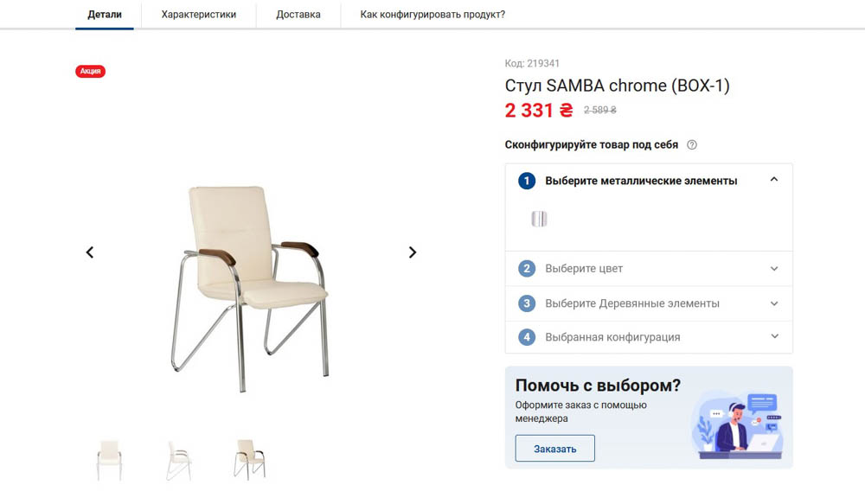Open the Как конфигурировать продукт? tab
This screenshot has width=865, height=504.
pyautogui.click(x=432, y=15)
